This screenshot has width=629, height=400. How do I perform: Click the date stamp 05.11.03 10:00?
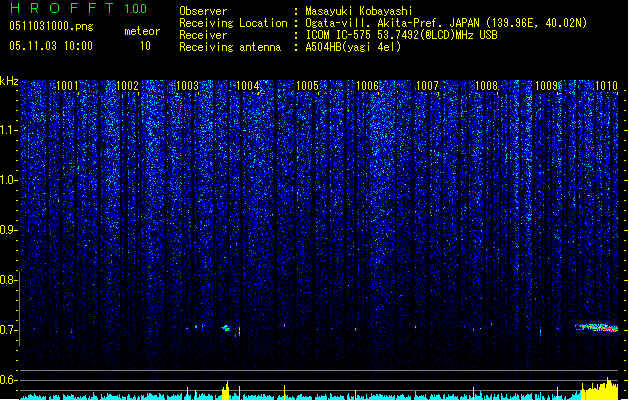tap(51, 46)
